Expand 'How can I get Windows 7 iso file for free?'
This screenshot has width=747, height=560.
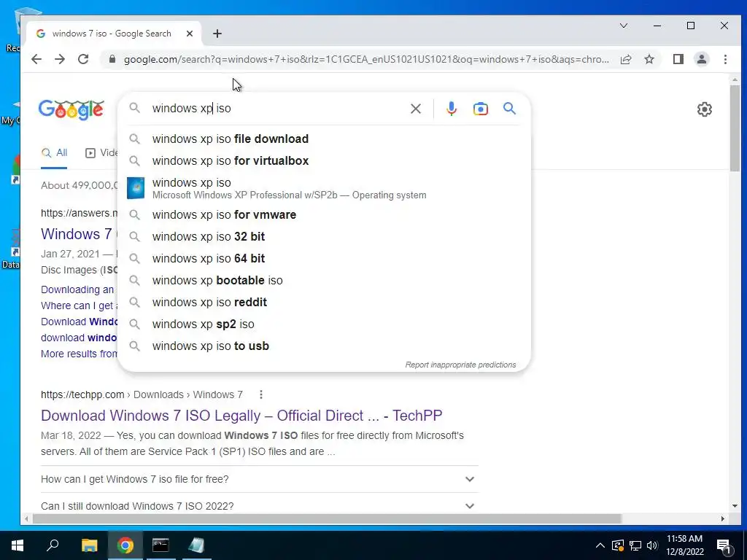260,479
